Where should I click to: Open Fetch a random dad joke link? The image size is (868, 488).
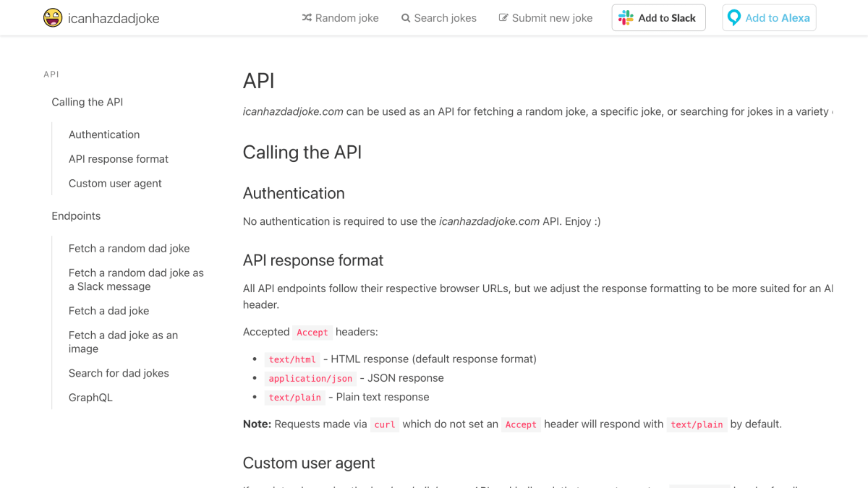click(x=129, y=249)
